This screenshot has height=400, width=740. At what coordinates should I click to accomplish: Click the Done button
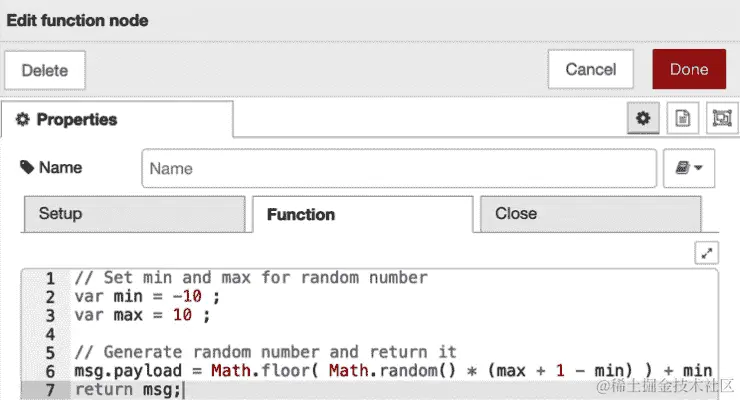pos(689,69)
